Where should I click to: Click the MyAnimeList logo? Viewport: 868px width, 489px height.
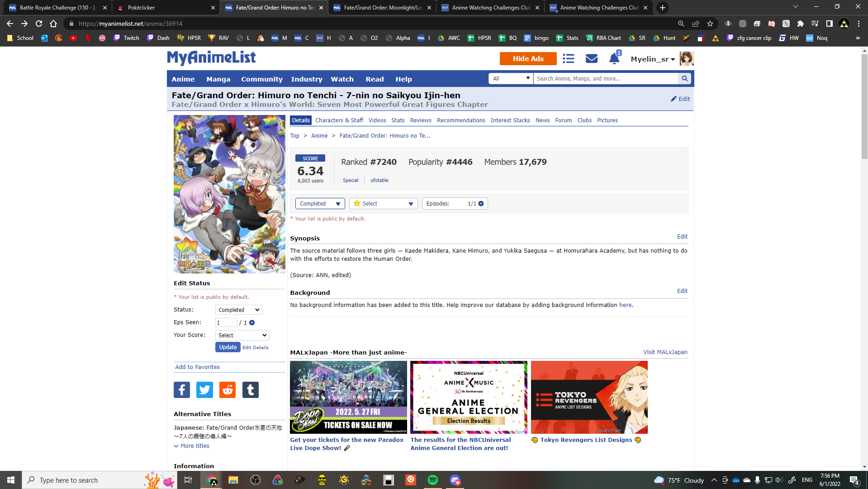(x=211, y=58)
